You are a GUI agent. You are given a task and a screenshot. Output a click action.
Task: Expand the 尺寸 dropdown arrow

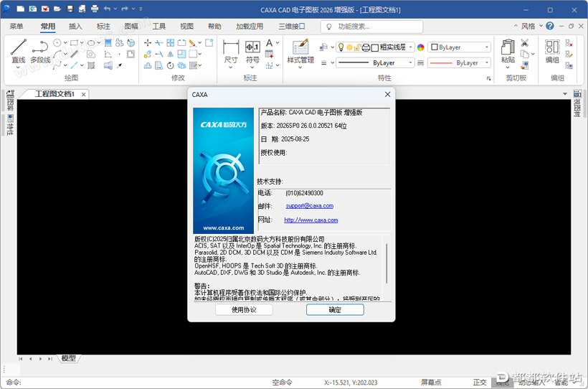pyautogui.click(x=231, y=67)
